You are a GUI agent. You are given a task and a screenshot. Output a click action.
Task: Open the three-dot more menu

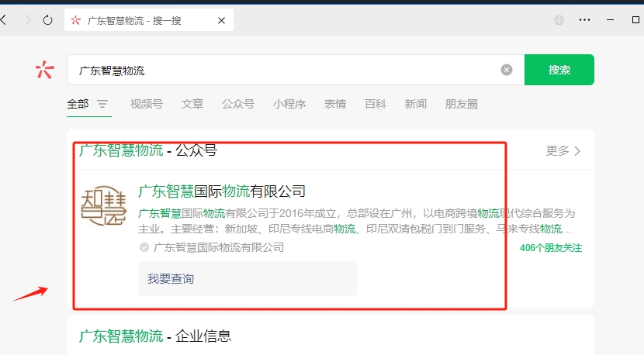tap(584, 19)
